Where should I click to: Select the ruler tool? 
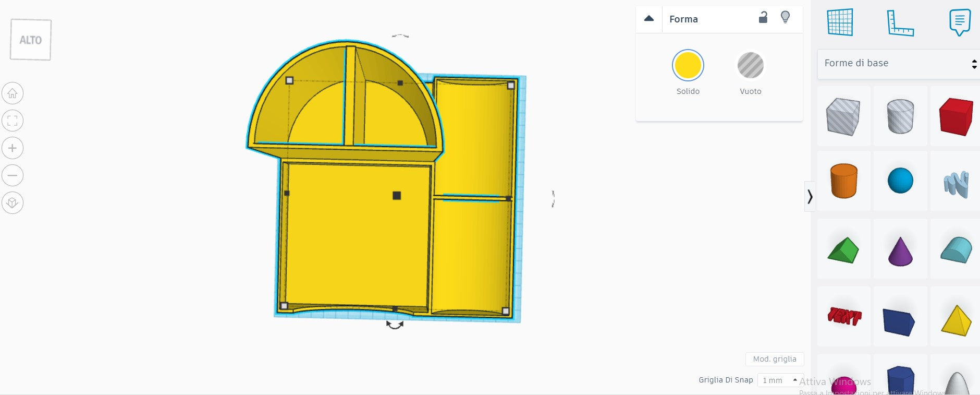click(900, 23)
